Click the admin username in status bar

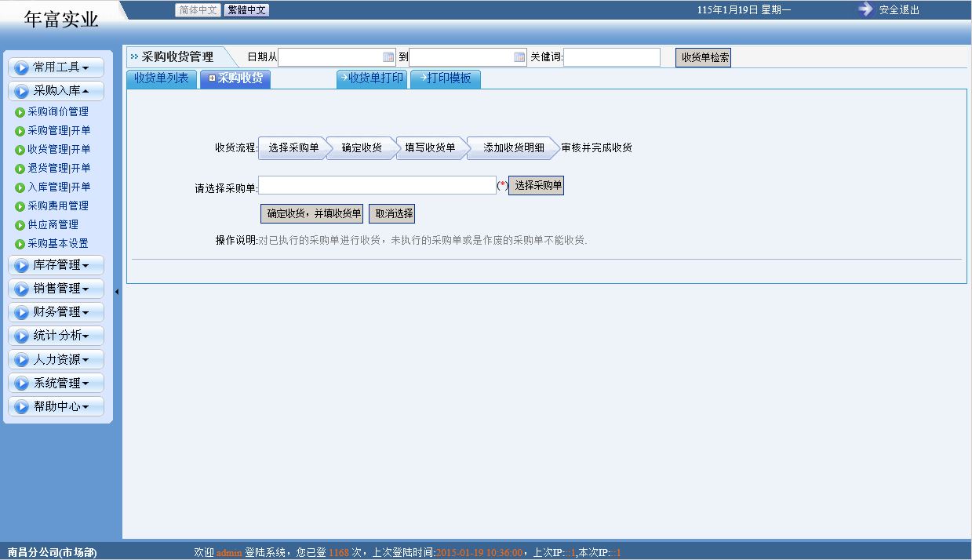pyautogui.click(x=229, y=553)
